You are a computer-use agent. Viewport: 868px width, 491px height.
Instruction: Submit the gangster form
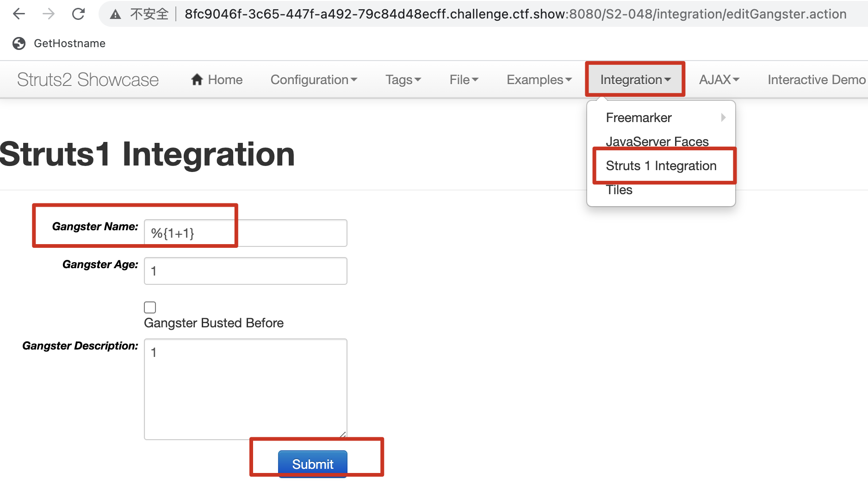[x=313, y=464]
